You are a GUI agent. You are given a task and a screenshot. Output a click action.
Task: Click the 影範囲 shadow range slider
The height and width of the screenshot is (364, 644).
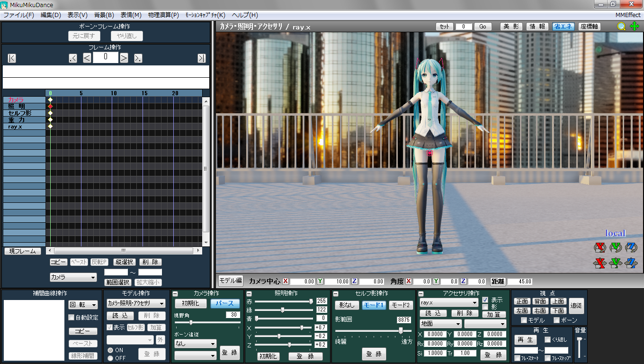[x=374, y=330]
